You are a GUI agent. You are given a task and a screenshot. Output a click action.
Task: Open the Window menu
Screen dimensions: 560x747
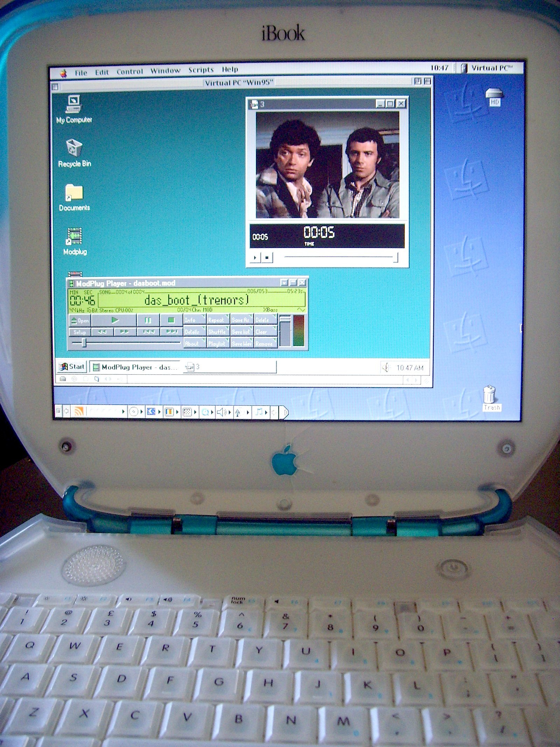pyautogui.click(x=165, y=71)
